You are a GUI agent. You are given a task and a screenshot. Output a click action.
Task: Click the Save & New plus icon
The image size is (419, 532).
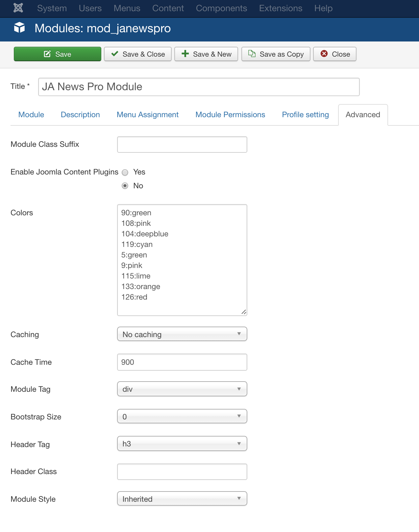point(185,54)
